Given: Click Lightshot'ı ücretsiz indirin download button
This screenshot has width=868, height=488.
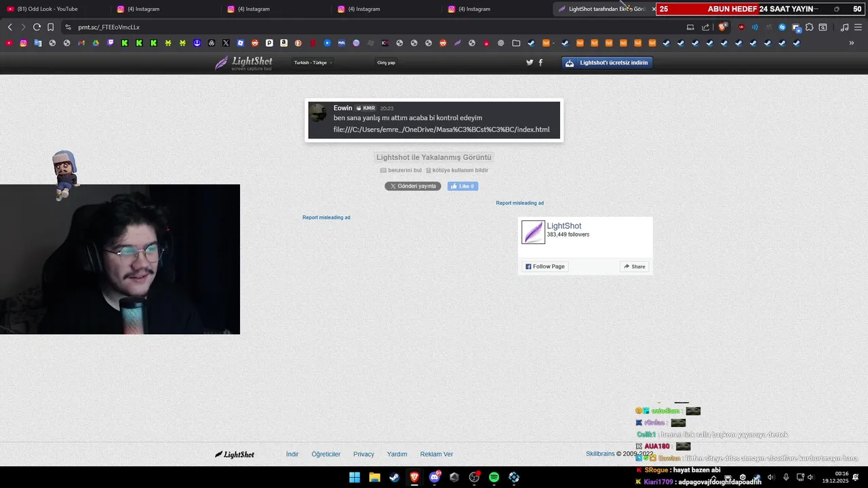Looking at the screenshot, I should [607, 62].
